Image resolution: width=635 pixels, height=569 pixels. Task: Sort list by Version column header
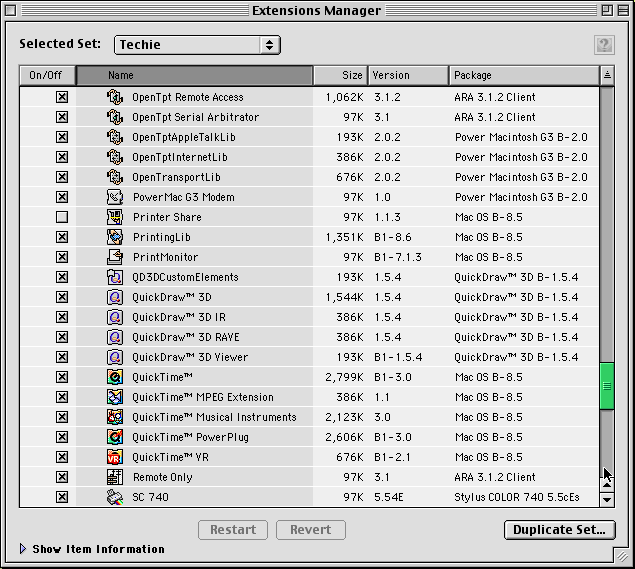coord(408,75)
